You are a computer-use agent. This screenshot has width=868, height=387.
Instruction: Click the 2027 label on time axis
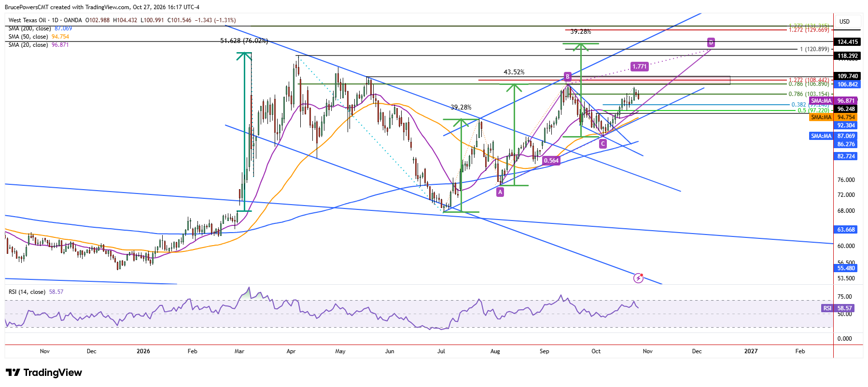751,351
